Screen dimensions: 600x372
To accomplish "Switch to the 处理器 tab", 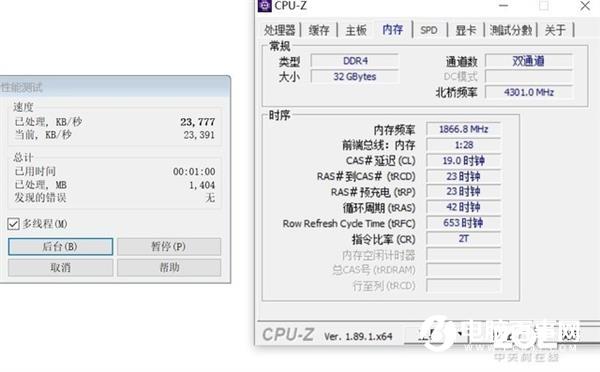I will pos(280,30).
